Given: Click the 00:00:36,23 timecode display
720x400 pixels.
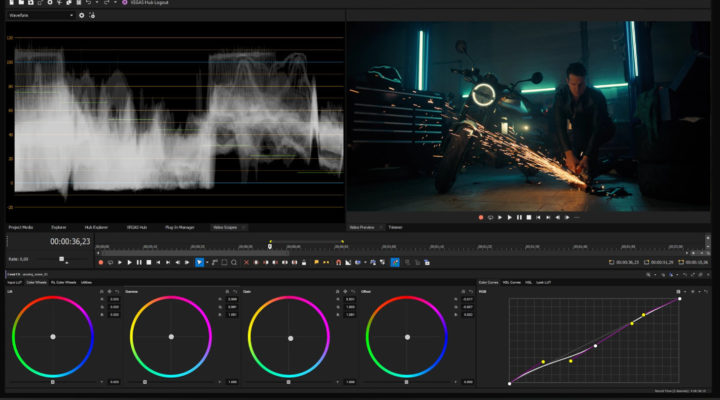Looking at the screenshot, I should pos(70,242).
